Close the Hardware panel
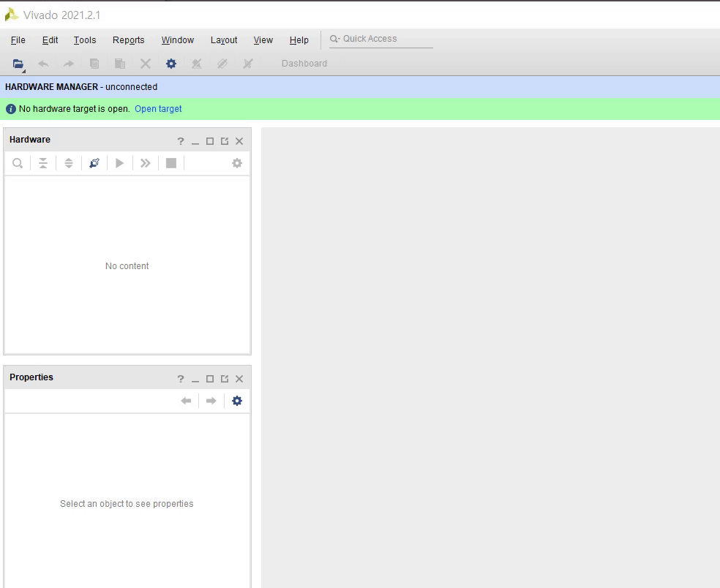 (239, 141)
